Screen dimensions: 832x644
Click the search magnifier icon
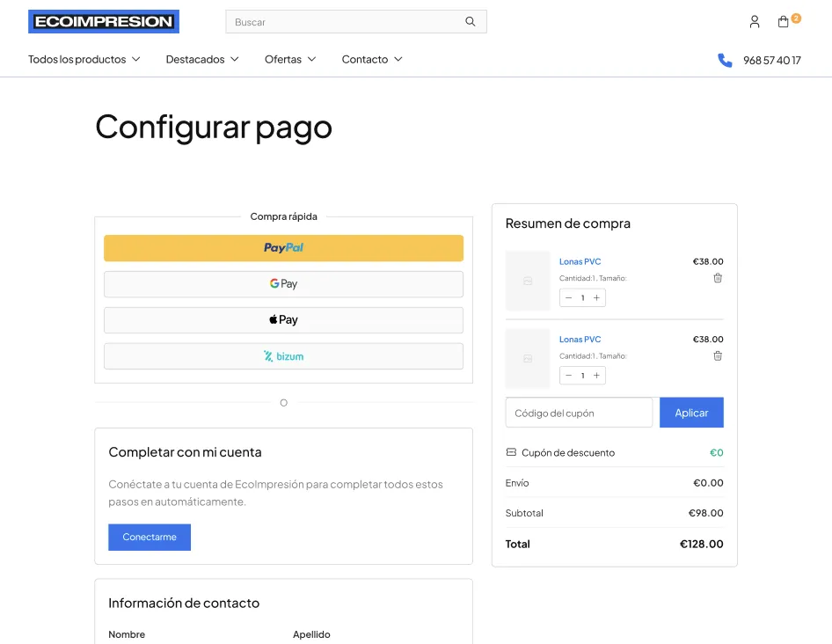point(470,21)
